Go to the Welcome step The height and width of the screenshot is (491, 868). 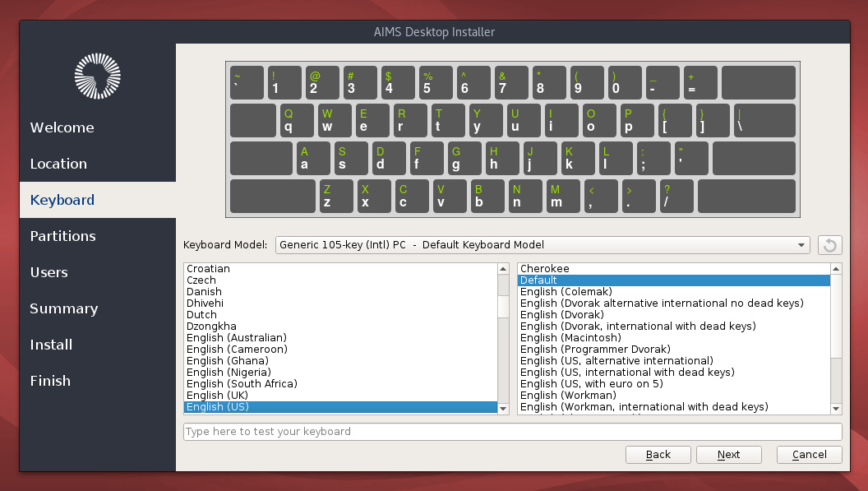coord(62,127)
